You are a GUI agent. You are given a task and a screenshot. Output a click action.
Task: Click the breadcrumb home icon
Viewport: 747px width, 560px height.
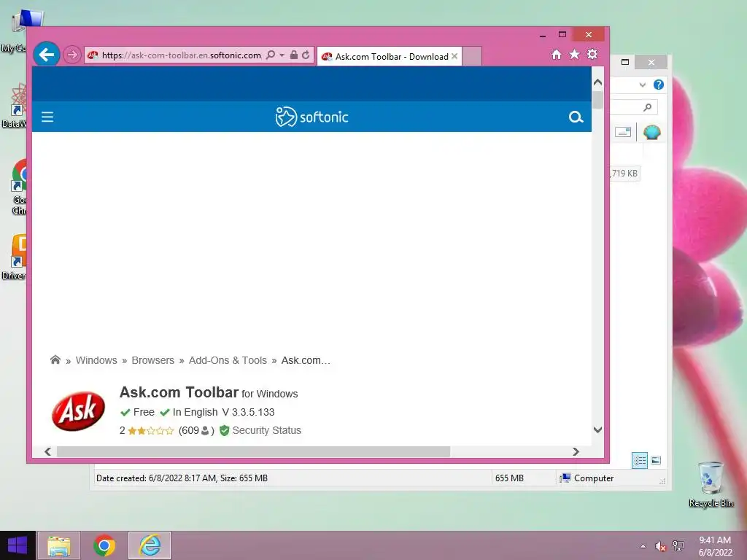pyautogui.click(x=55, y=359)
